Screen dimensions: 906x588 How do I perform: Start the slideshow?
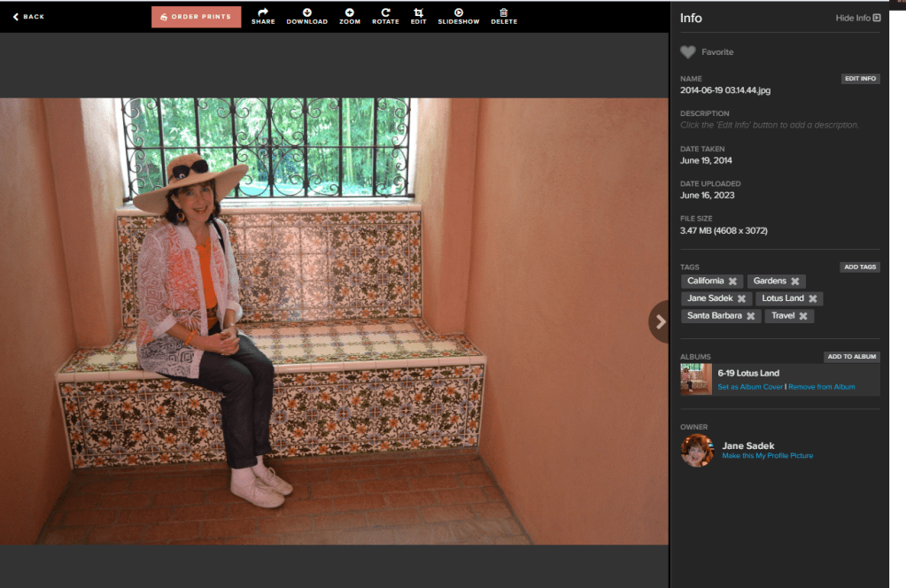tap(459, 13)
